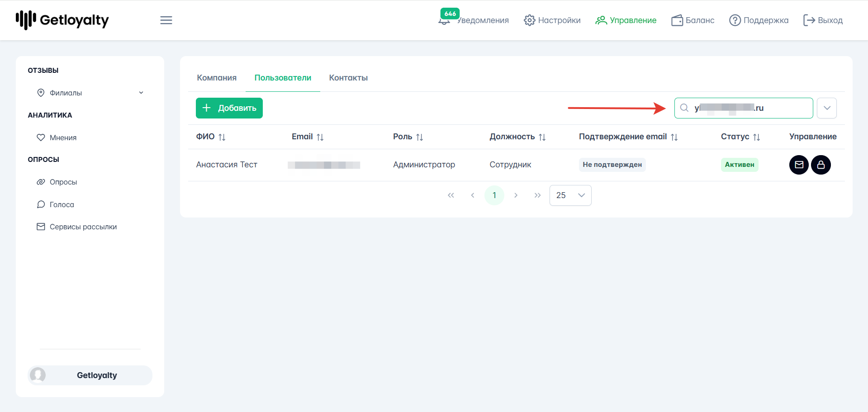
Task: Click Выход to log out
Action: [823, 20]
